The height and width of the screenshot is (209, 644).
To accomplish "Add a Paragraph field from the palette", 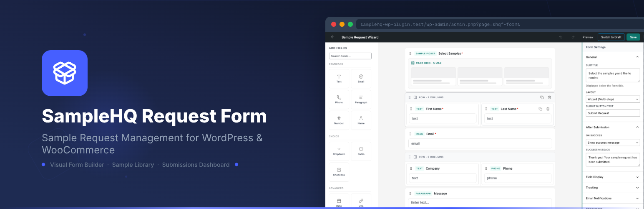I will pyautogui.click(x=361, y=99).
